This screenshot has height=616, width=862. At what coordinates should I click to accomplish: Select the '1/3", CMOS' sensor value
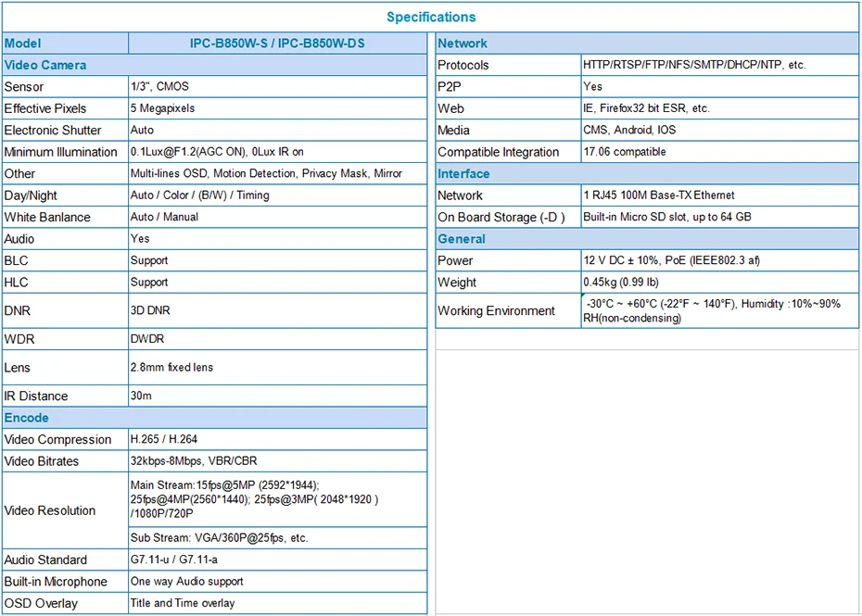[159, 86]
